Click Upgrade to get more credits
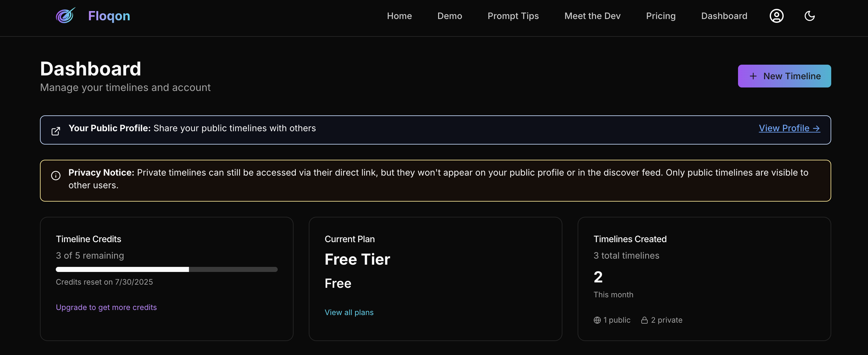 point(106,307)
